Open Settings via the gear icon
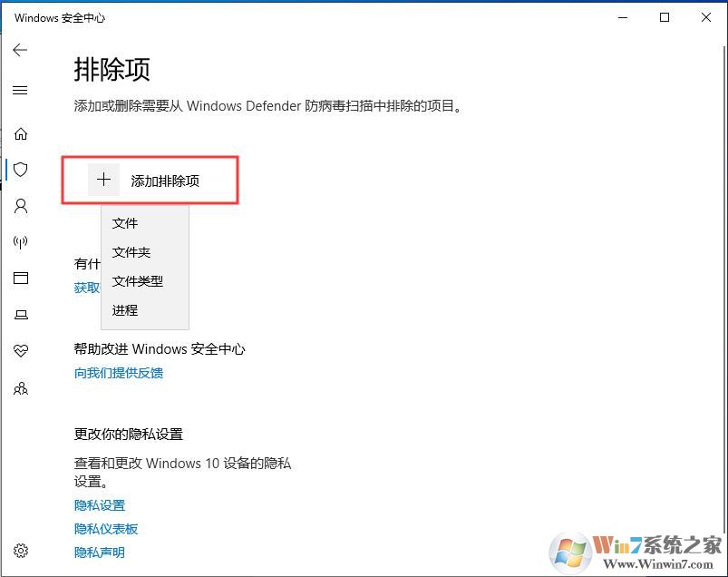Image resolution: width=728 pixels, height=577 pixels. [20, 551]
